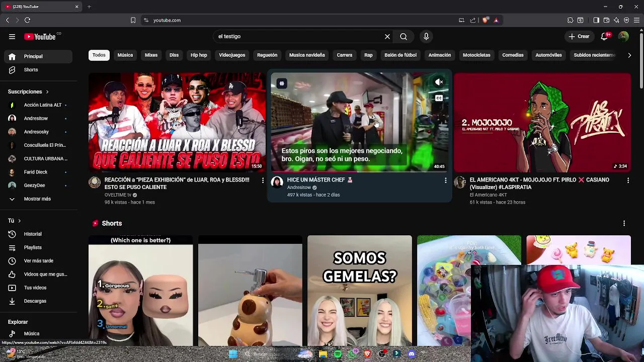Open options for EL AMERICANO 4KT MOJOJOJO video
This screenshot has width=644, height=362.
[x=628, y=180]
